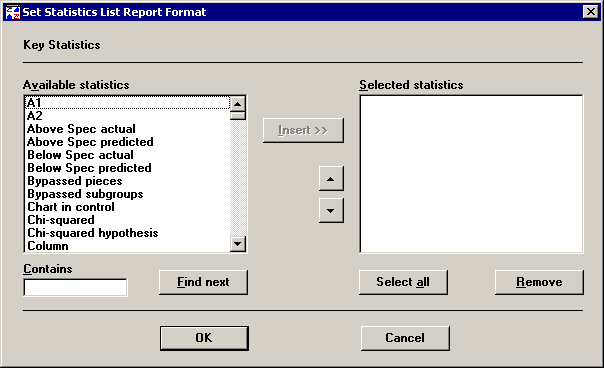This screenshot has width=604, height=368.
Task: Click the Contains text field
Action: click(x=76, y=287)
